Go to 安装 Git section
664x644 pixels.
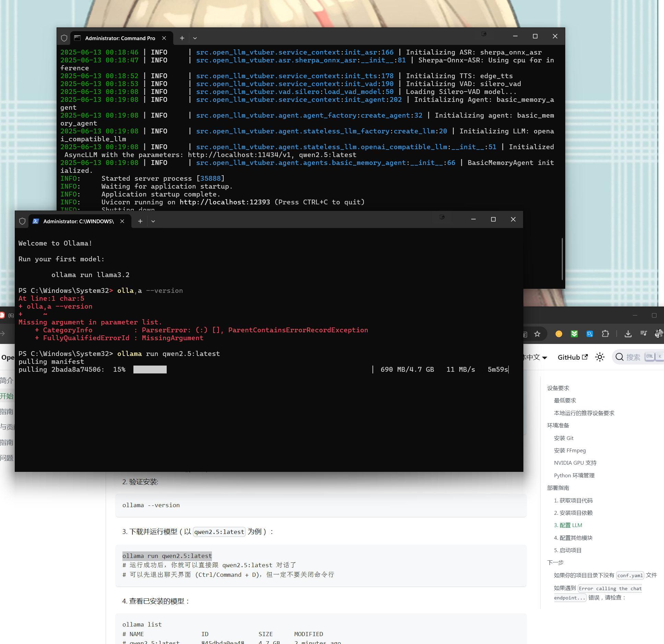(x=564, y=438)
